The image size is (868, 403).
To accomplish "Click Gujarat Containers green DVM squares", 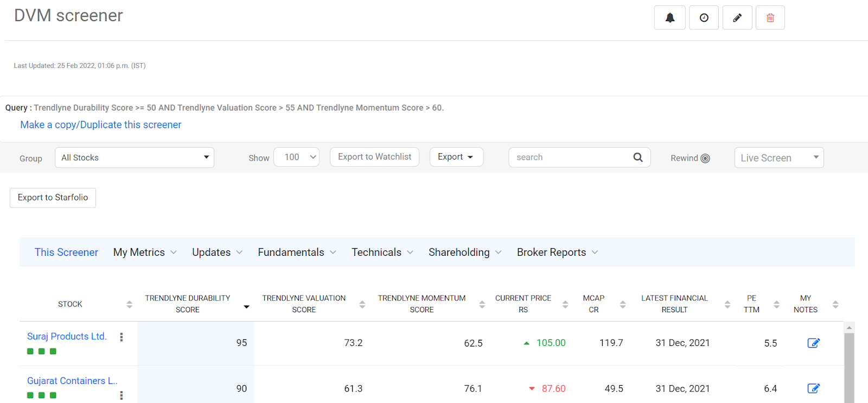I will [42, 395].
